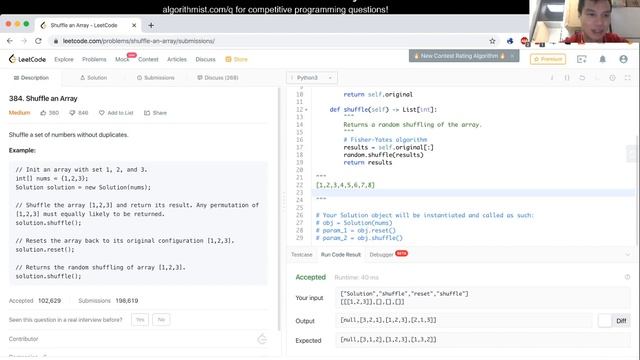Dismiss the New Contest Rating banner
Image resolution: width=640 pixels, height=360 pixels.
pyautogui.click(x=512, y=56)
